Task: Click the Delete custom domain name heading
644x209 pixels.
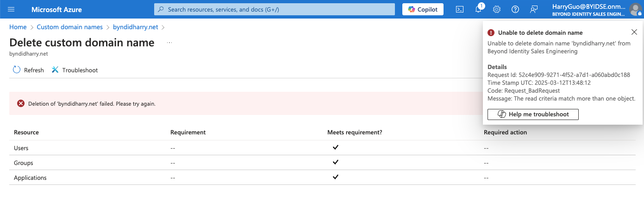Action: tap(82, 43)
